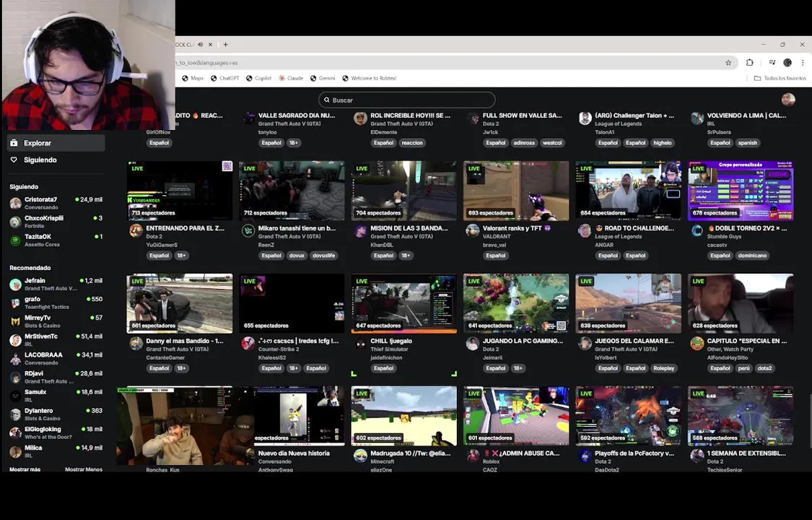Open the cacaotv channel avatar
Viewport: 812px width, 520px height.
(x=697, y=230)
